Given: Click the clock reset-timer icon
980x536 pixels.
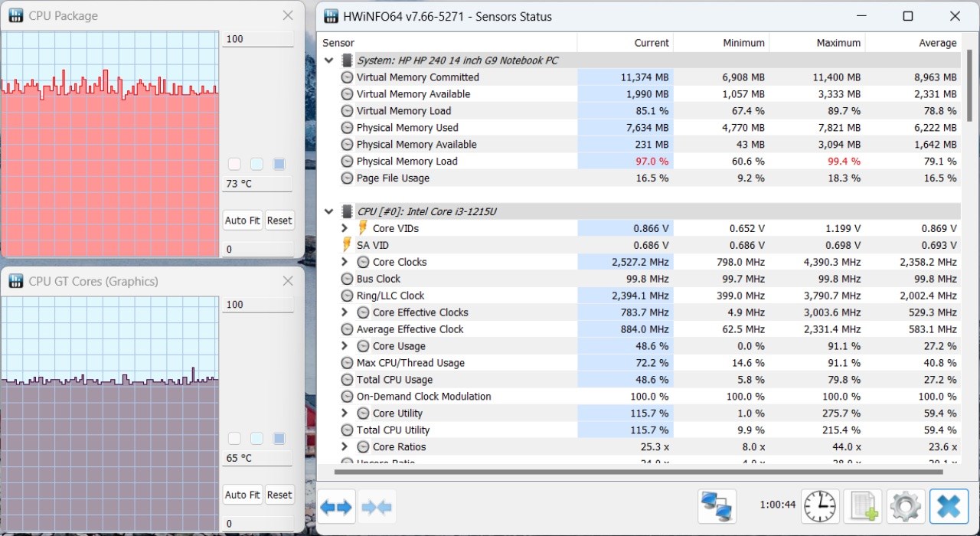Looking at the screenshot, I should [820, 506].
